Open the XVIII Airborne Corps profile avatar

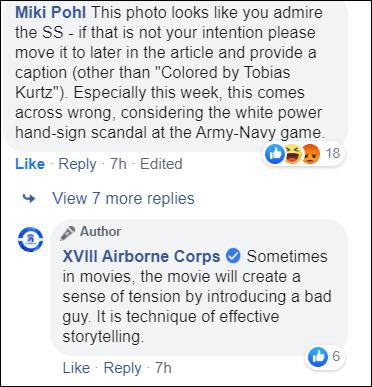pyautogui.click(x=30, y=239)
